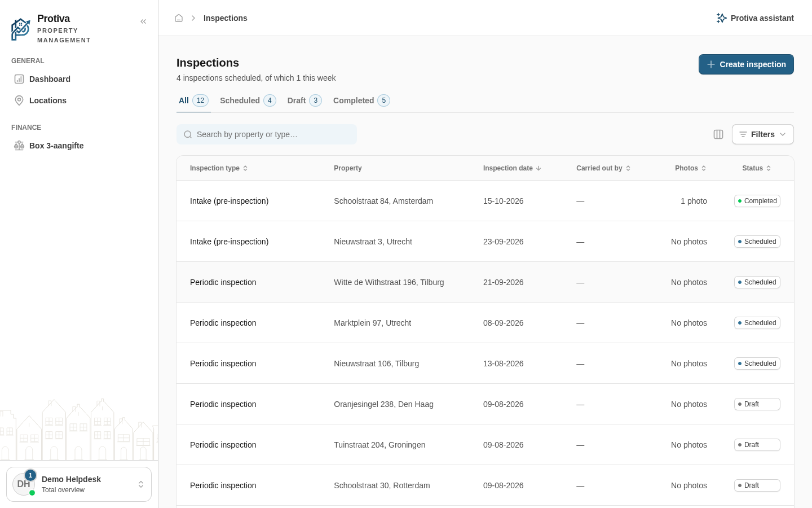Open the Demo Helpdesk account switcher
Viewport: 812px width, 508px height.
[79, 484]
